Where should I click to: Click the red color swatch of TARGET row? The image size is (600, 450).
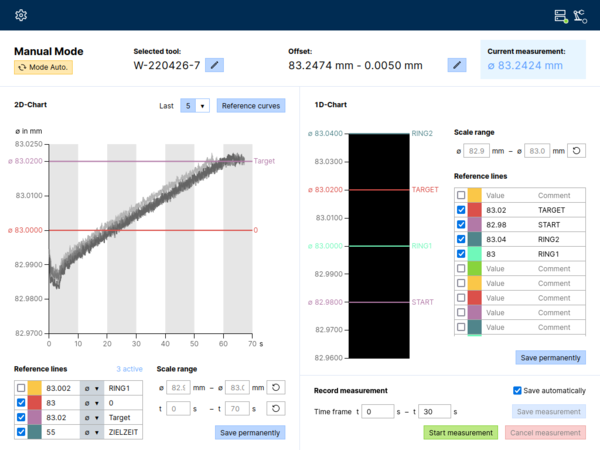(x=474, y=210)
